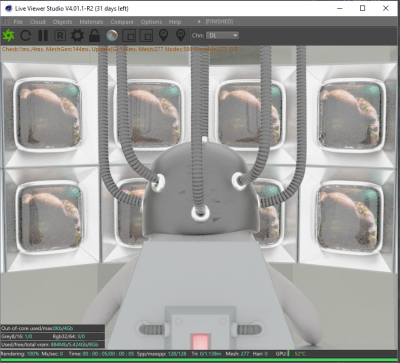Open the Materials menu
400x363 pixels.
tap(91, 22)
